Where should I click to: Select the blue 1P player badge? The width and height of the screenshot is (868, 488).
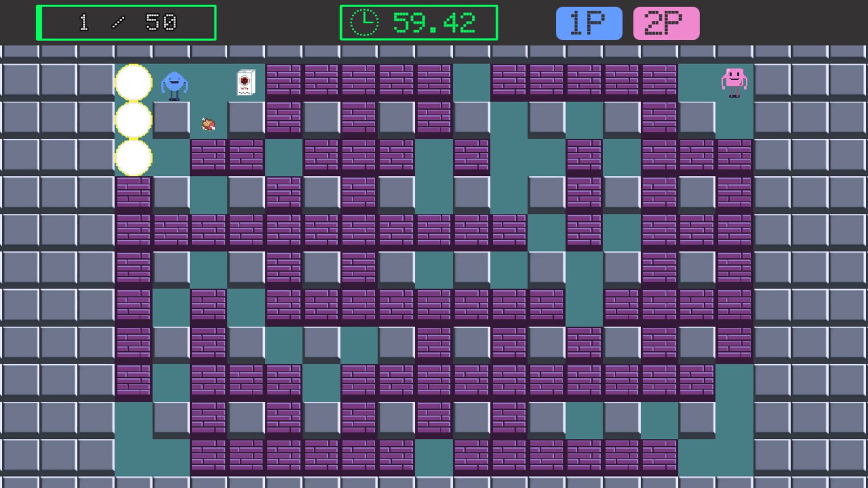(589, 23)
